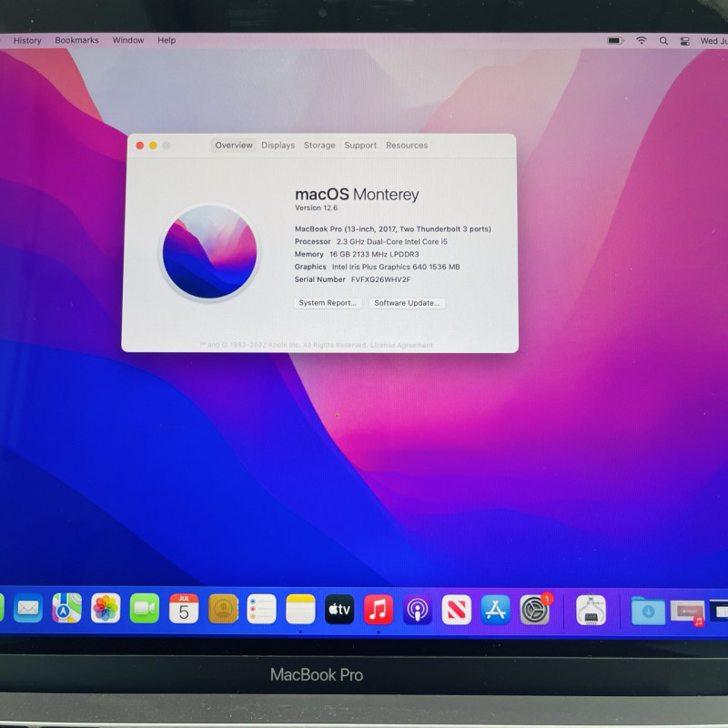
Task: Close the About This Mac window
Action: [x=140, y=146]
